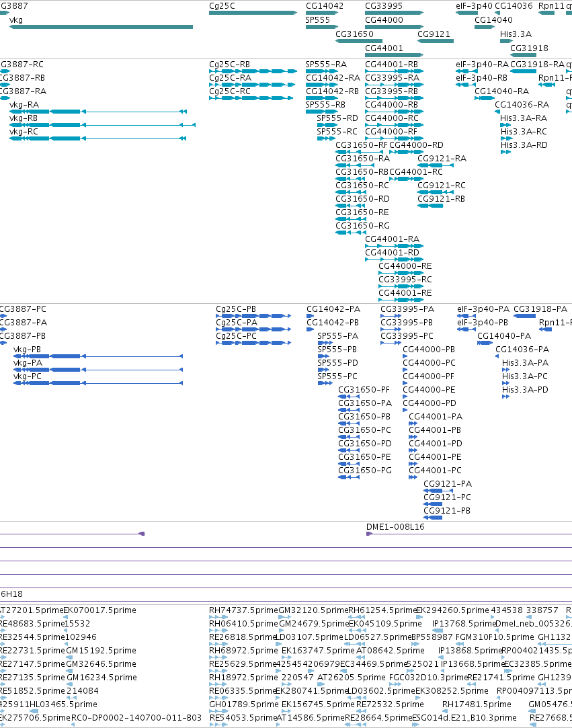This screenshot has height=728, width=572.
Task: Click the vkg-PB protein label
Action: [x=27, y=349]
